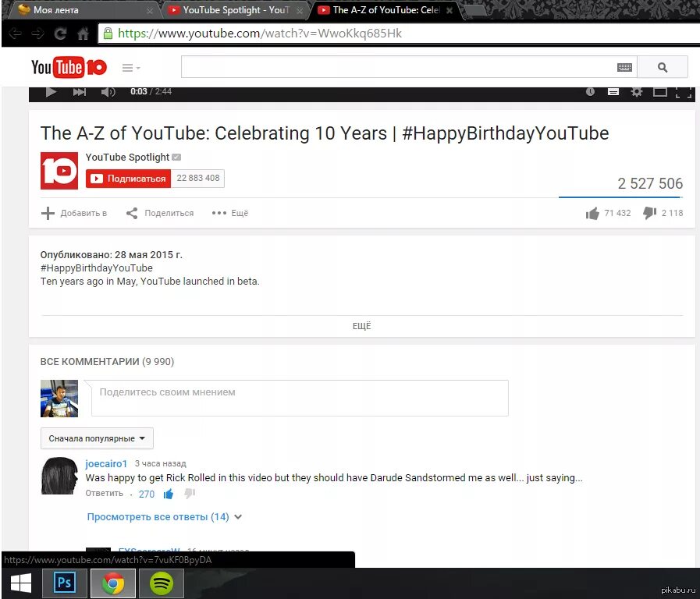700x599 pixels.
Task: Toggle theater mode in the player
Action: click(660, 92)
